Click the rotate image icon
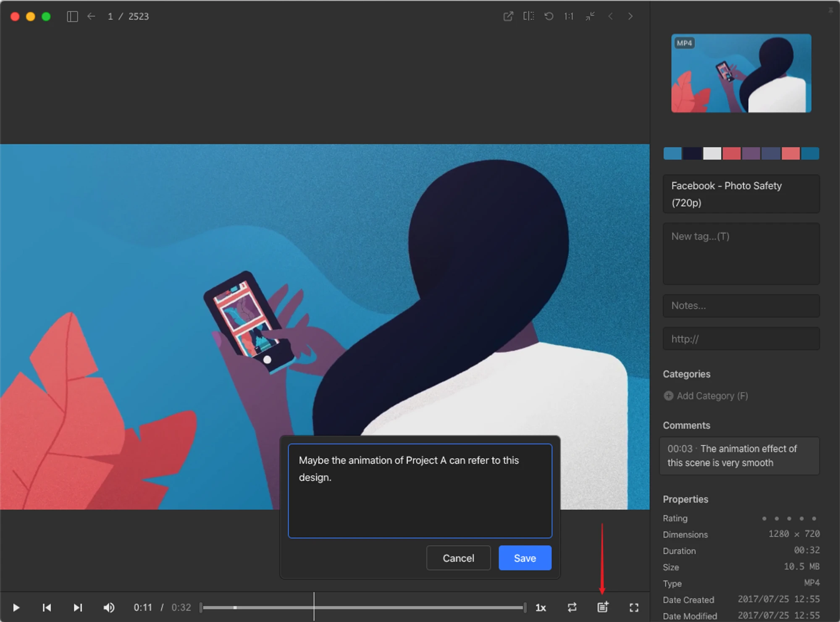Viewport: 840px width, 622px height. [549, 16]
